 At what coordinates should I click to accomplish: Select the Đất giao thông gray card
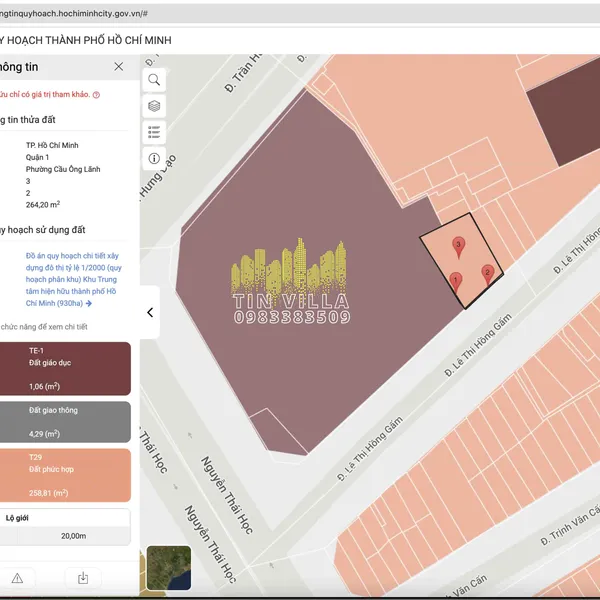65,422
